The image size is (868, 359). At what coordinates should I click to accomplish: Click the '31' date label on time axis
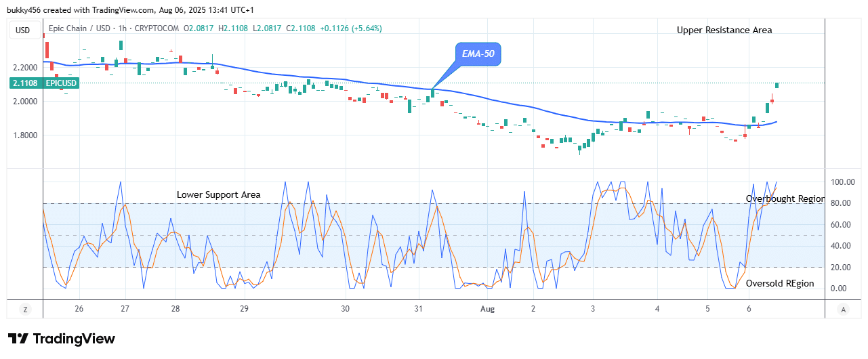pyautogui.click(x=419, y=309)
